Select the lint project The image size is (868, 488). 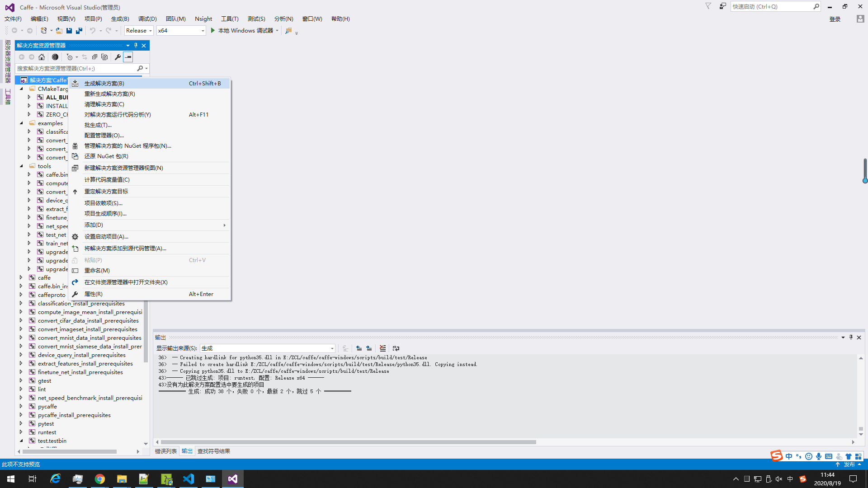pyautogui.click(x=42, y=389)
